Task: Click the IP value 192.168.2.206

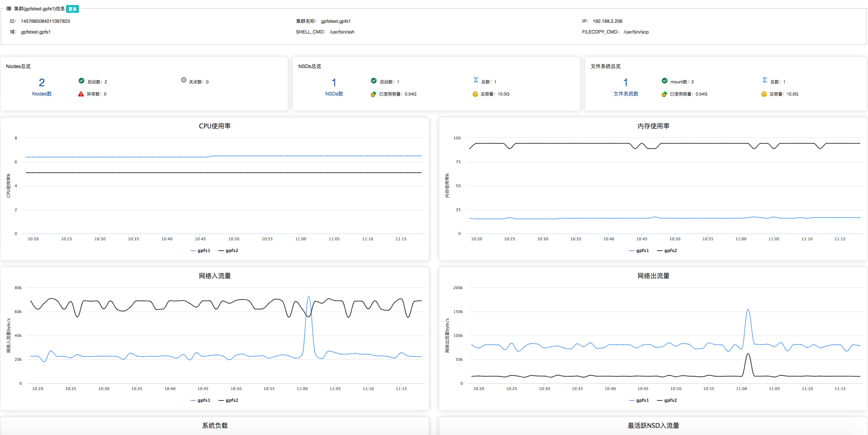Action: [x=607, y=21]
